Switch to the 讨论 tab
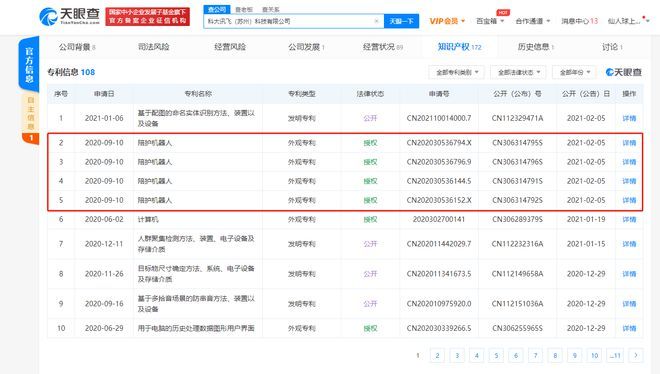The image size is (660, 374). coord(612,47)
